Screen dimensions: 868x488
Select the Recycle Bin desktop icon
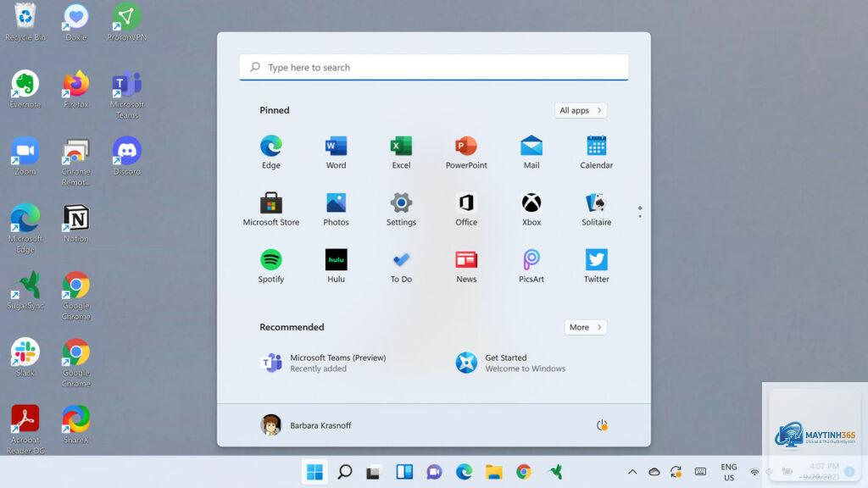click(x=25, y=22)
